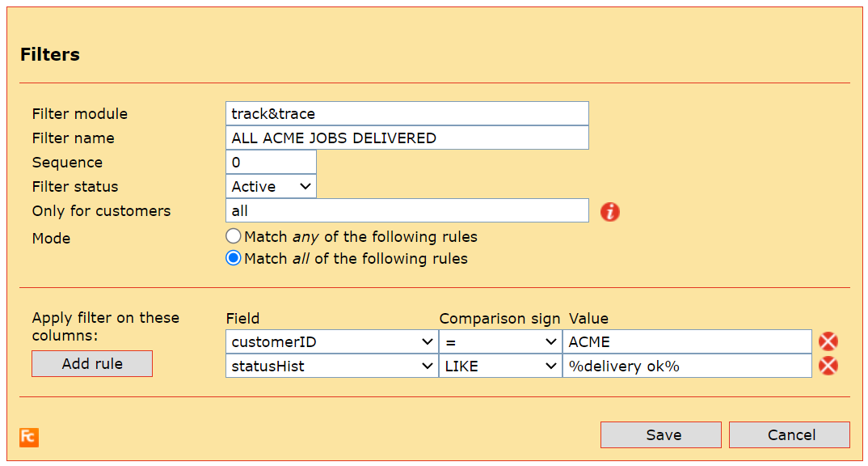868x466 pixels.
Task: Click the Filter module text field
Action: [407, 114]
